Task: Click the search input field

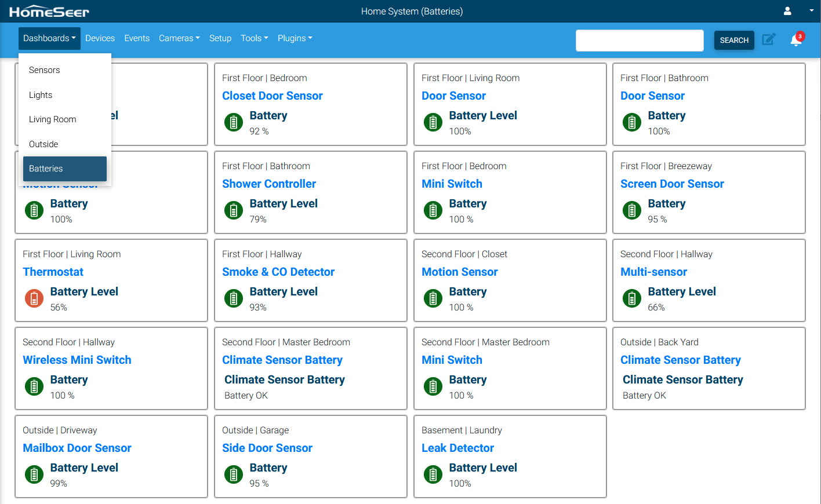Action: click(640, 41)
